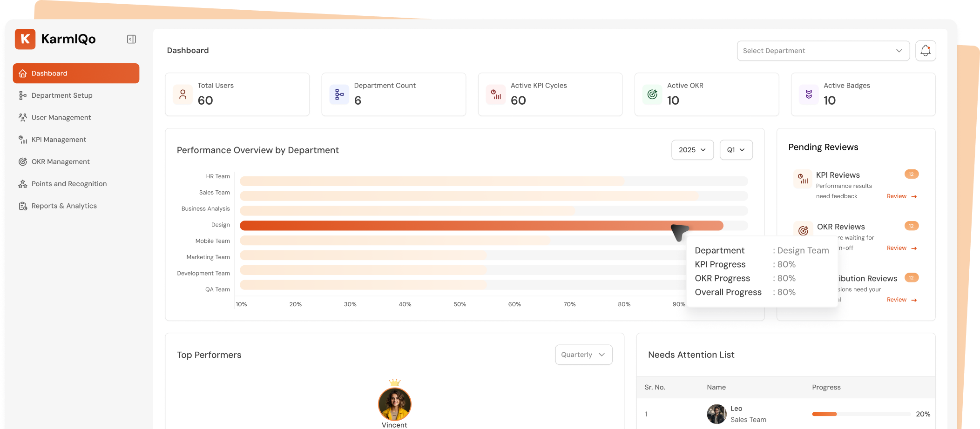Click Review link under OKR Reviews

(x=902, y=248)
